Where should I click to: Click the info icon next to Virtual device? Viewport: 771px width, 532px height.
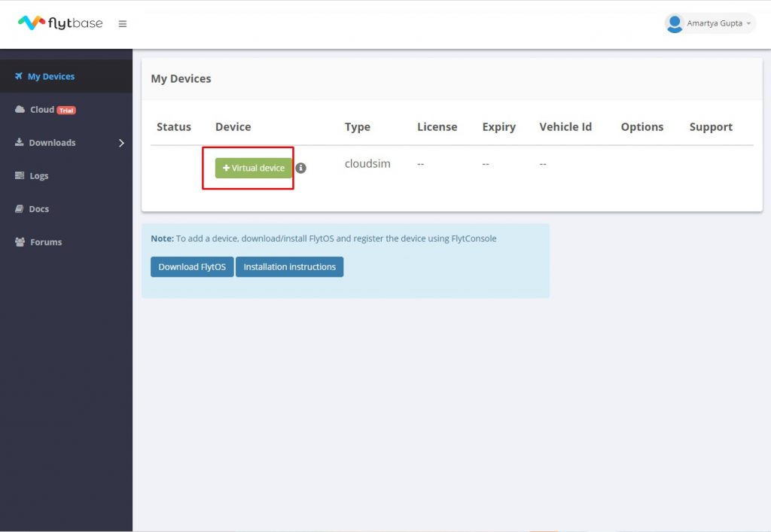coord(300,168)
